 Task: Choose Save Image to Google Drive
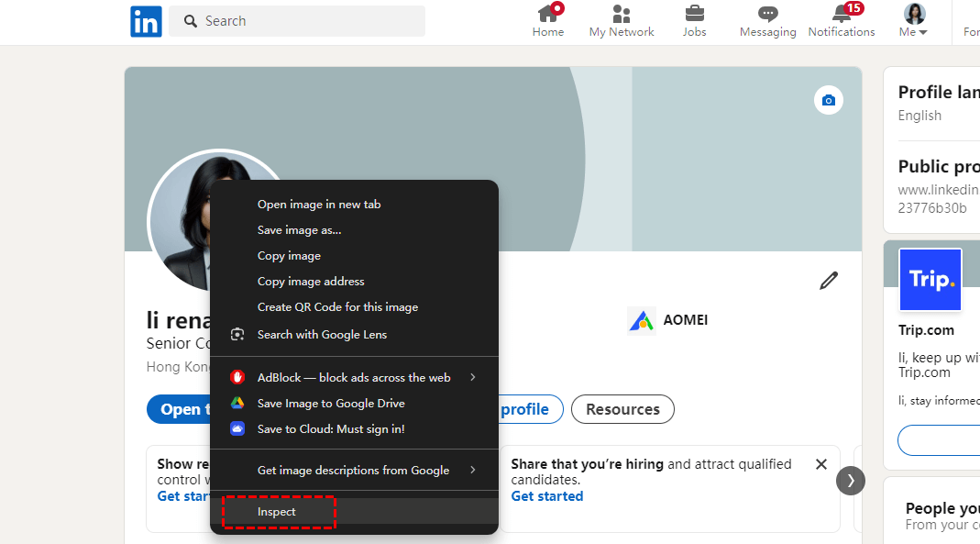(354, 404)
